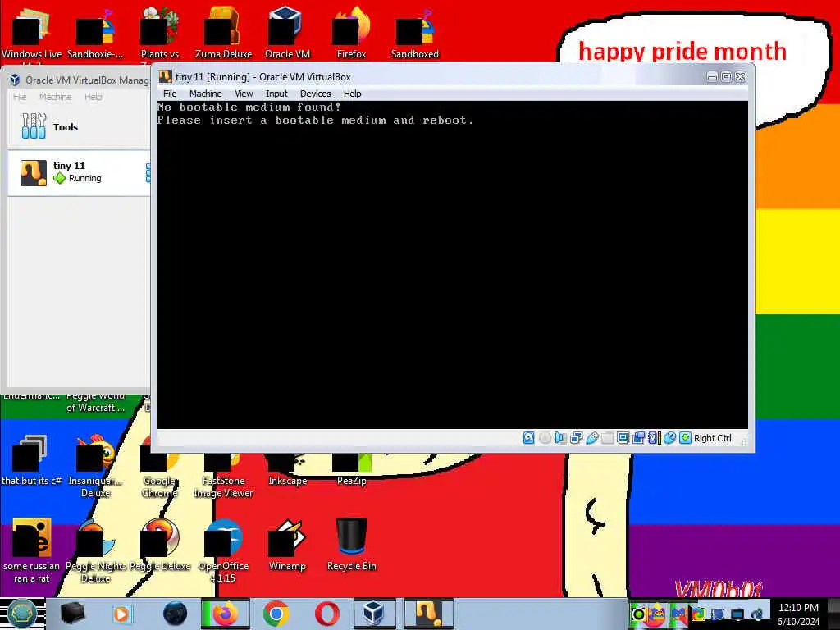
Task: Click the mouse integration status icon
Action: pos(669,438)
